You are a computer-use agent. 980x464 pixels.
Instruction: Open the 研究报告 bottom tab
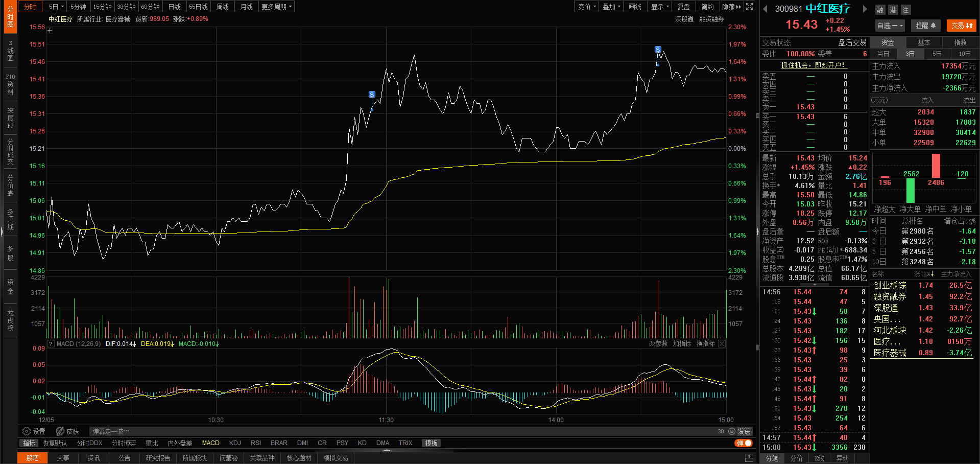point(158,458)
